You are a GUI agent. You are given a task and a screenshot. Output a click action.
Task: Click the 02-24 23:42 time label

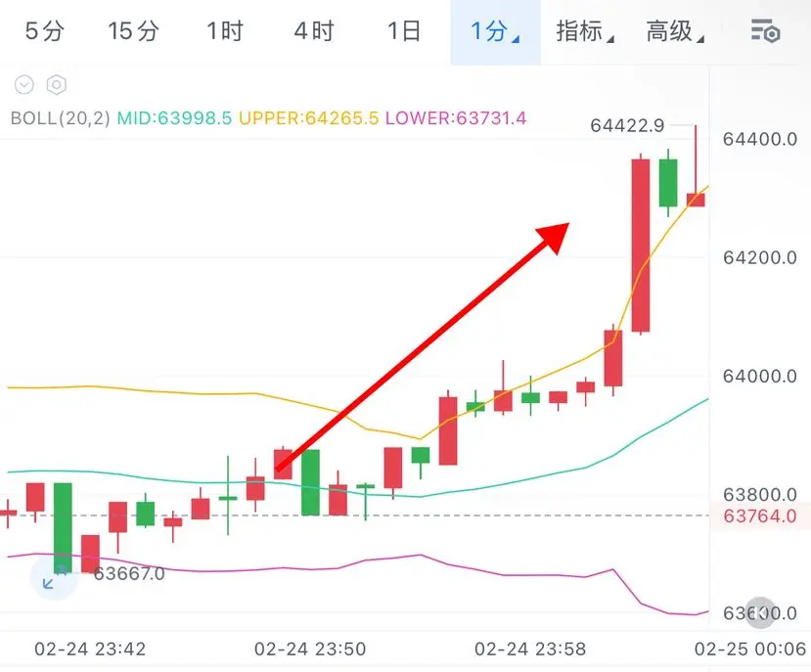(90, 649)
